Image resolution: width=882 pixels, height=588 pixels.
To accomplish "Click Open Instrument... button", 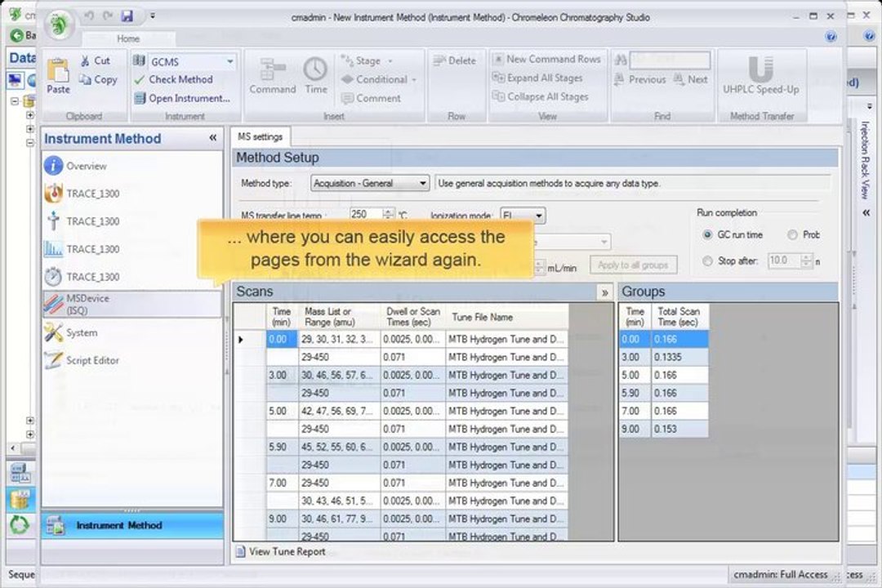I will point(181,99).
